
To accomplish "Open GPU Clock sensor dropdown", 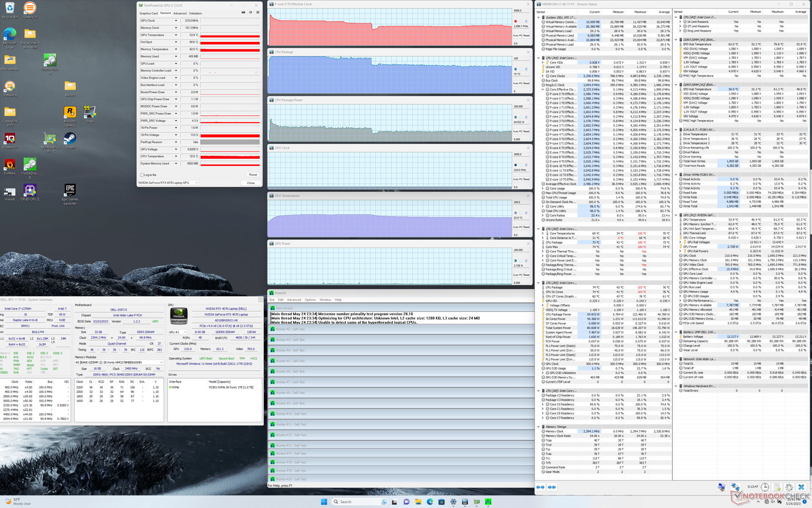I will [x=176, y=21].
